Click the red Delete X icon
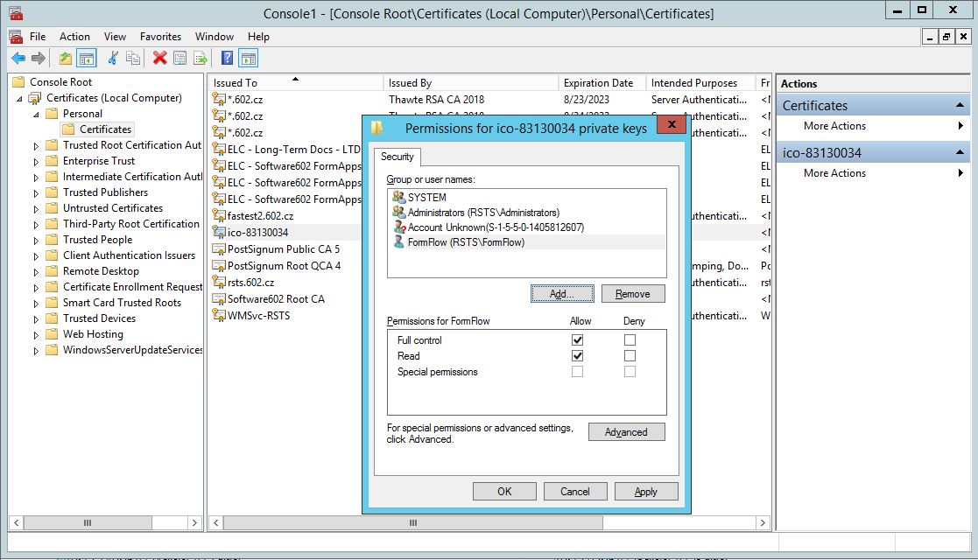Screen dimensions: 978x560 pos(159,59)
